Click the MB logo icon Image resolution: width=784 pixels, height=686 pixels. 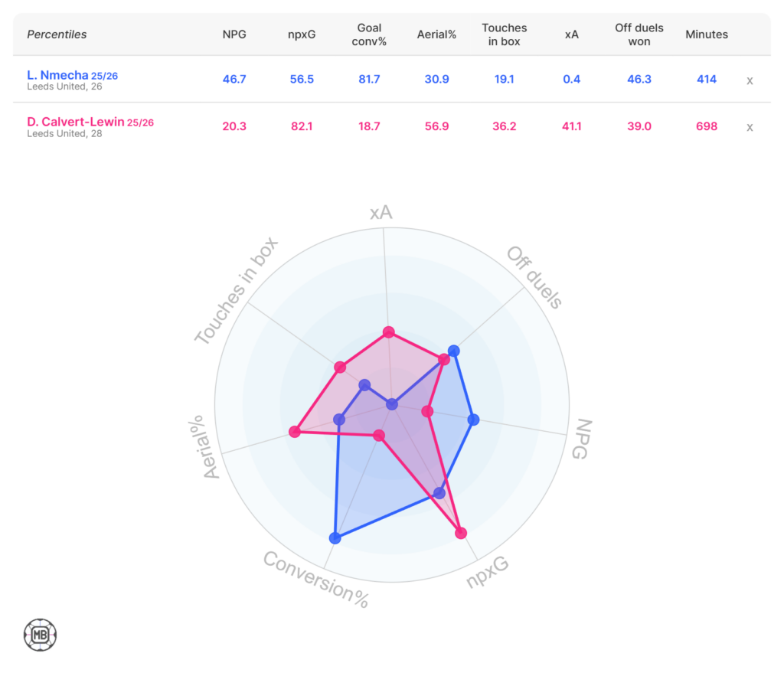pyautogui.click(x=41, y=635)
